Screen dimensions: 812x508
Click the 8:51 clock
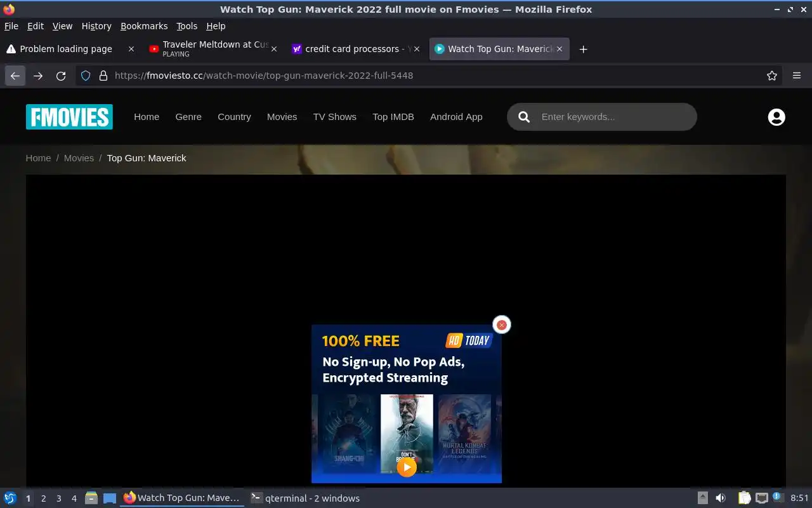click(799, 498)
